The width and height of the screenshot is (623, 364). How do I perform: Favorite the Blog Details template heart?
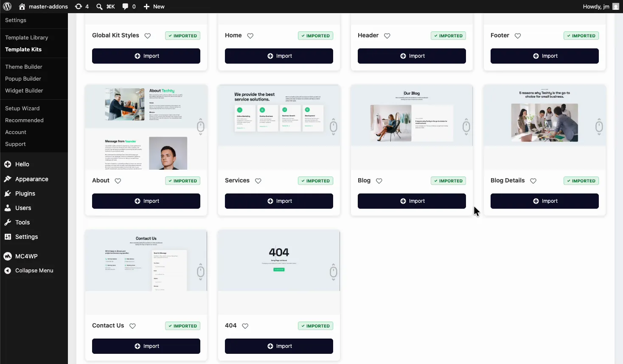(x=533, y=181)
